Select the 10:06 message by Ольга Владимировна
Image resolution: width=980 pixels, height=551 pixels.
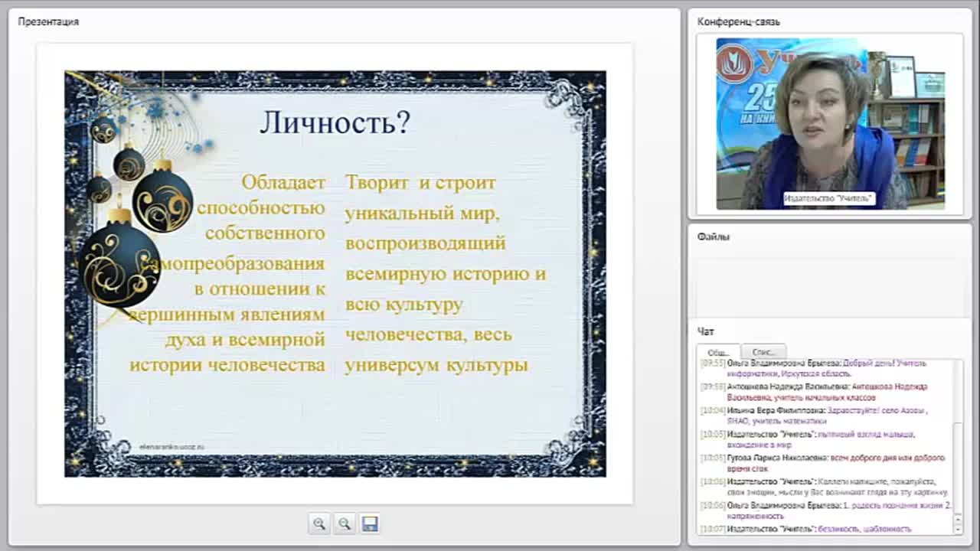(825, 510)
